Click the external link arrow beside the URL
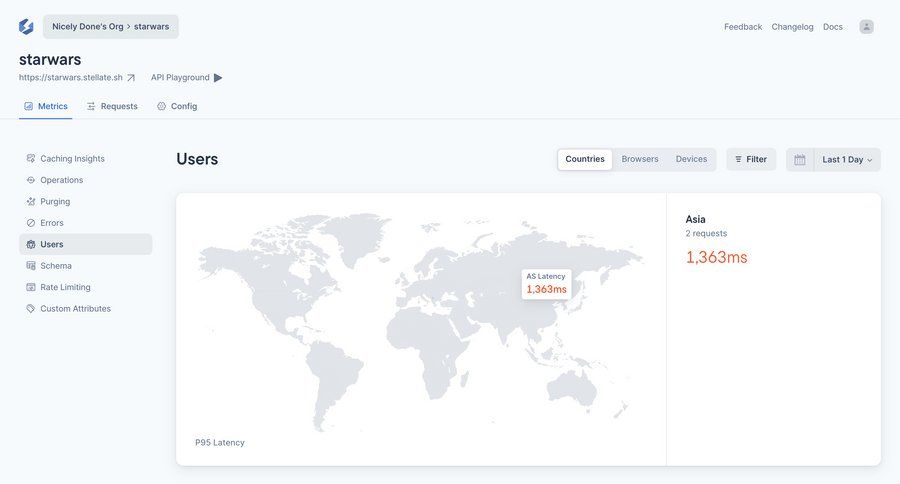This screenshot has height=484, width=900. [x=130, y=78]
